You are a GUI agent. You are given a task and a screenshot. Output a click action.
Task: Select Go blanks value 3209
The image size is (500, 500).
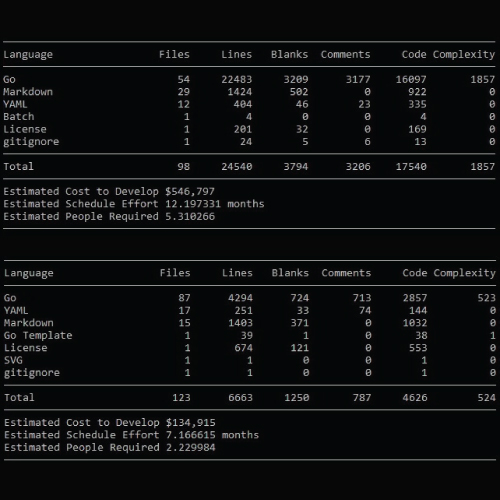pyautogui.click(x=296, y=79)
